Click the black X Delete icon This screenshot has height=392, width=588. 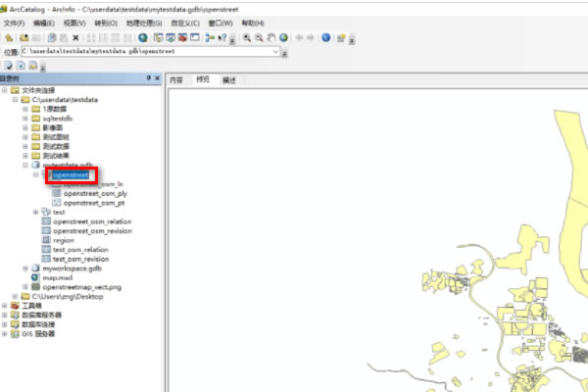point(75,37)
